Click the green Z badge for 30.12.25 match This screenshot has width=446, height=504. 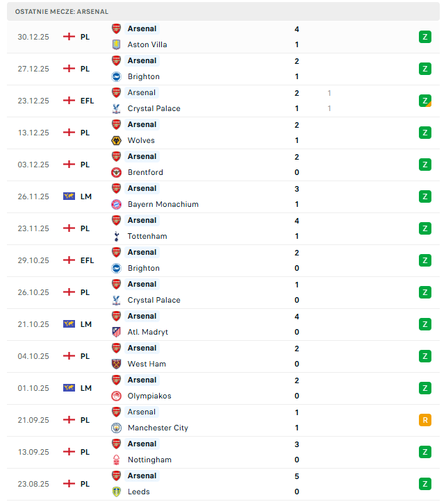[425, 37]
